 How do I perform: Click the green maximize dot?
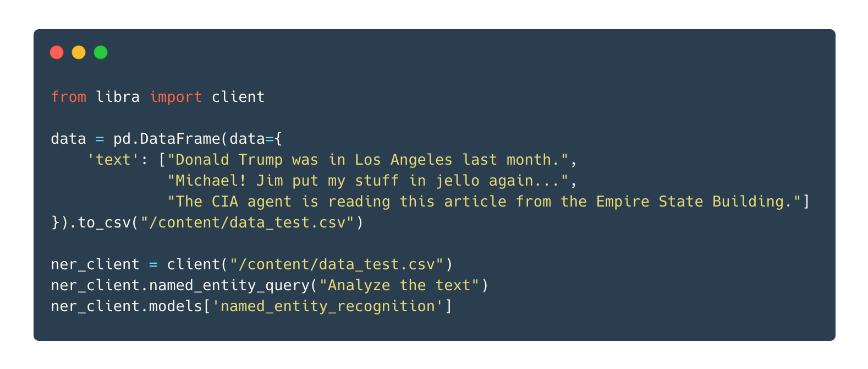click(x=101, y=52)
